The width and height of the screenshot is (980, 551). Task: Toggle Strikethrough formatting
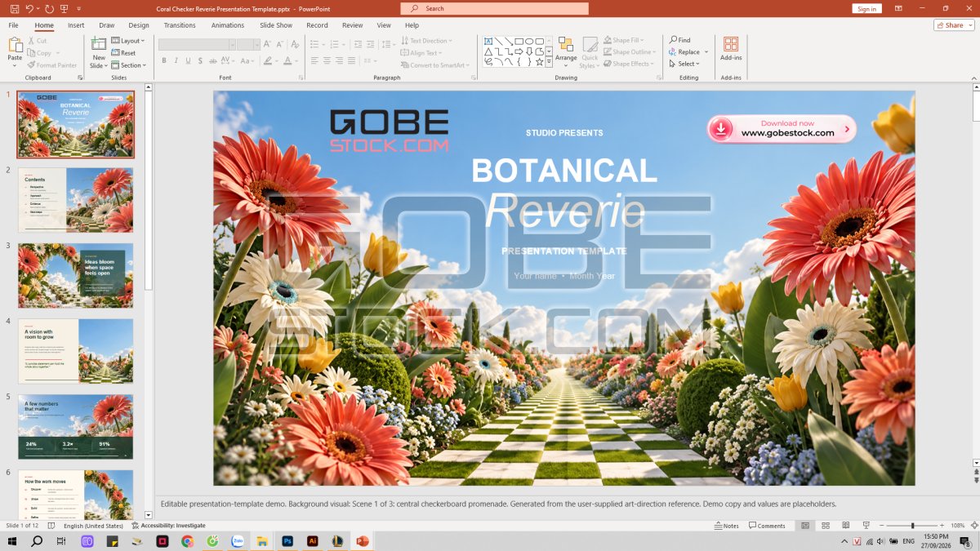click(x=215, y=60)
